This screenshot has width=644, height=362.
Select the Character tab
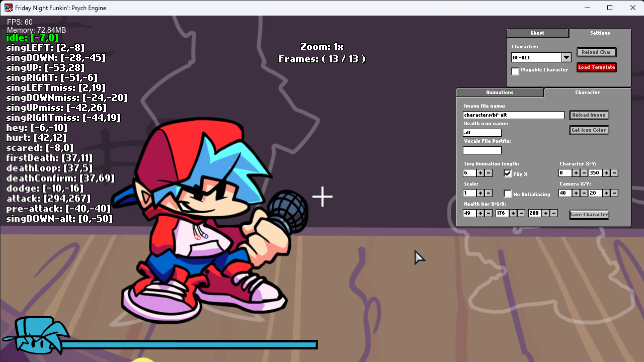587,93
